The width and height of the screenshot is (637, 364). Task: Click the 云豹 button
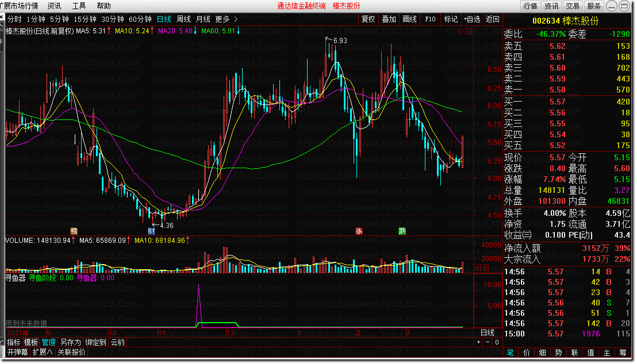(x=117, y=342)
